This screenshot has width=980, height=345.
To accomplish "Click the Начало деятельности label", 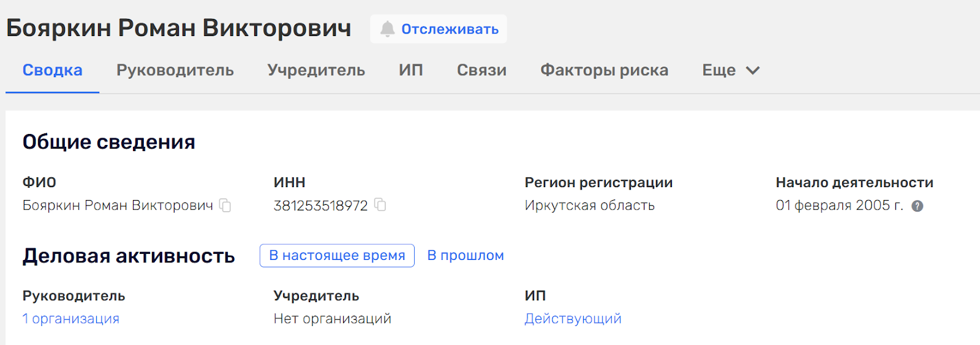I will click(854, 182).
